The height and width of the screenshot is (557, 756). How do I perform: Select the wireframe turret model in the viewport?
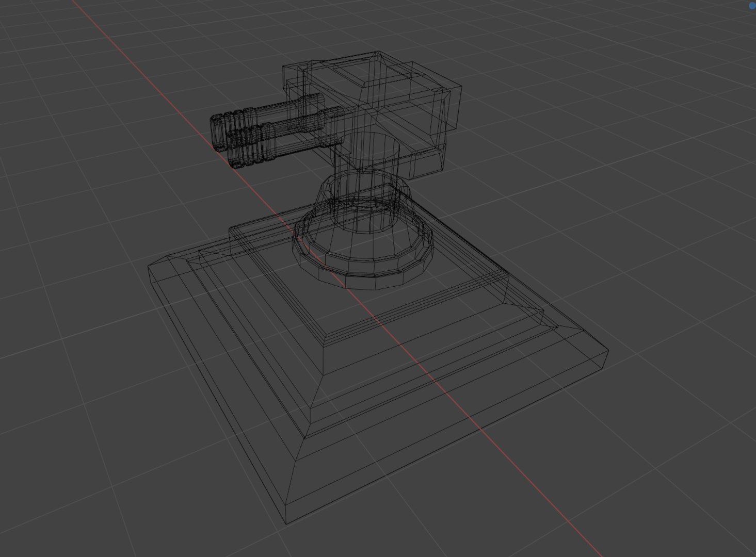click(378, 287)
